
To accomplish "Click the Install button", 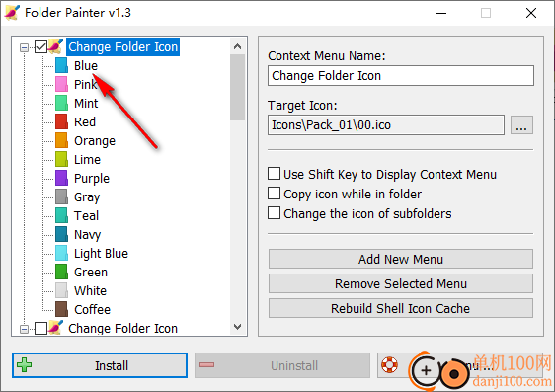I will tap(100, 365).
